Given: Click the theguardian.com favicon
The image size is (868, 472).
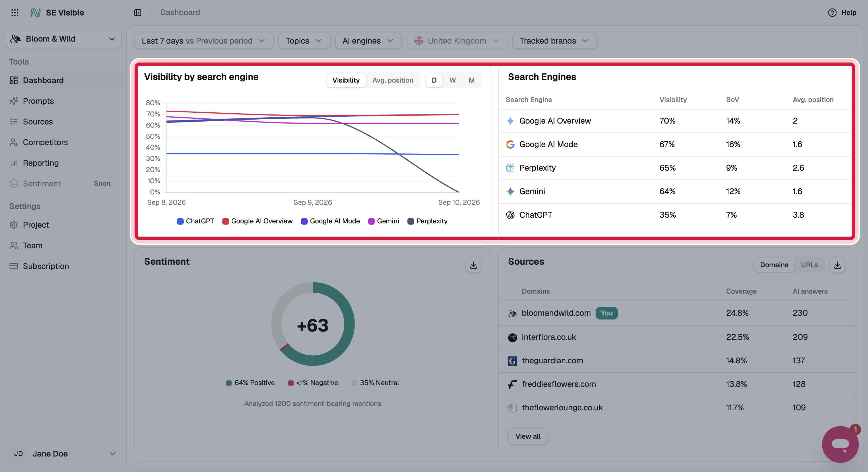Looking at the screenshot, I should 513,361.
